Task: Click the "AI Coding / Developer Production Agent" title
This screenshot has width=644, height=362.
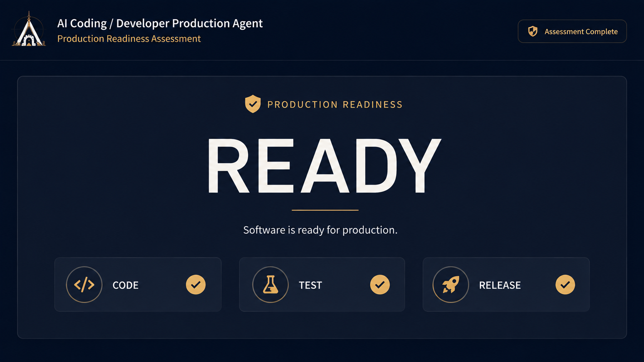Action: pyautogui.click(x=160, y=23)
